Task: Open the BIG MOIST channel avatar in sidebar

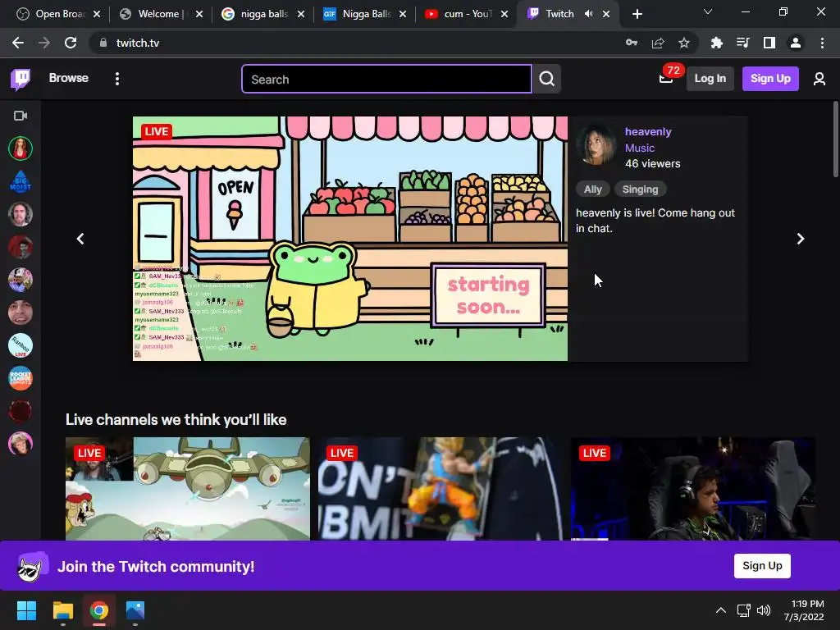Action: click(21, 181)
